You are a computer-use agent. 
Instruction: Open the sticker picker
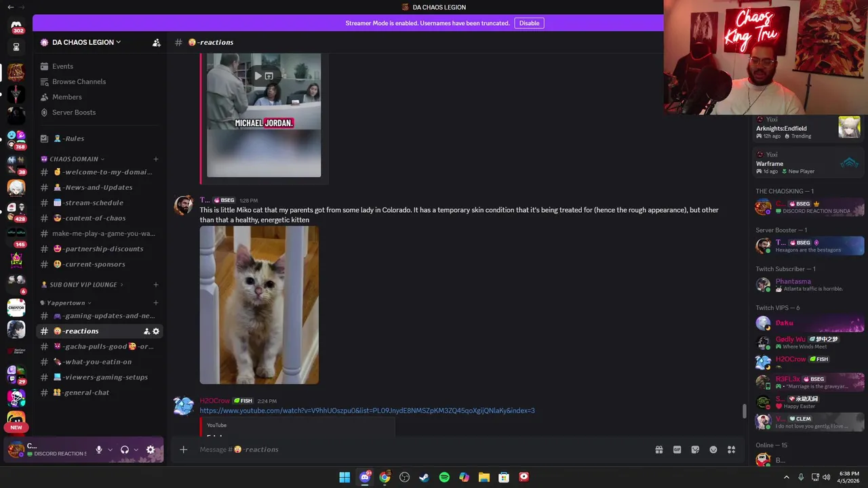(695, 449)
